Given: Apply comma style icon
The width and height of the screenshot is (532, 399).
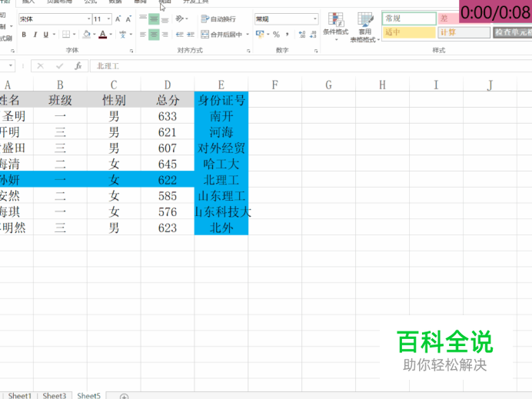Looking at the screenshot, I should tap(288, 35).
